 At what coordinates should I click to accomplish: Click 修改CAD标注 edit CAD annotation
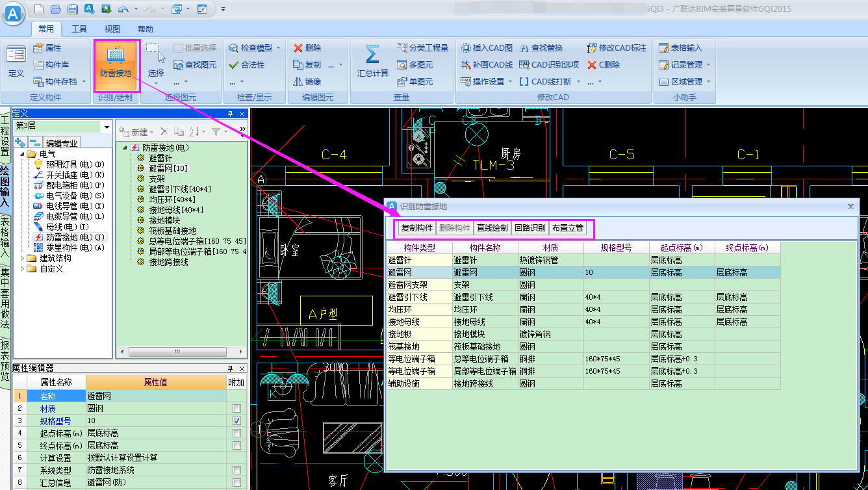point(617,48)
